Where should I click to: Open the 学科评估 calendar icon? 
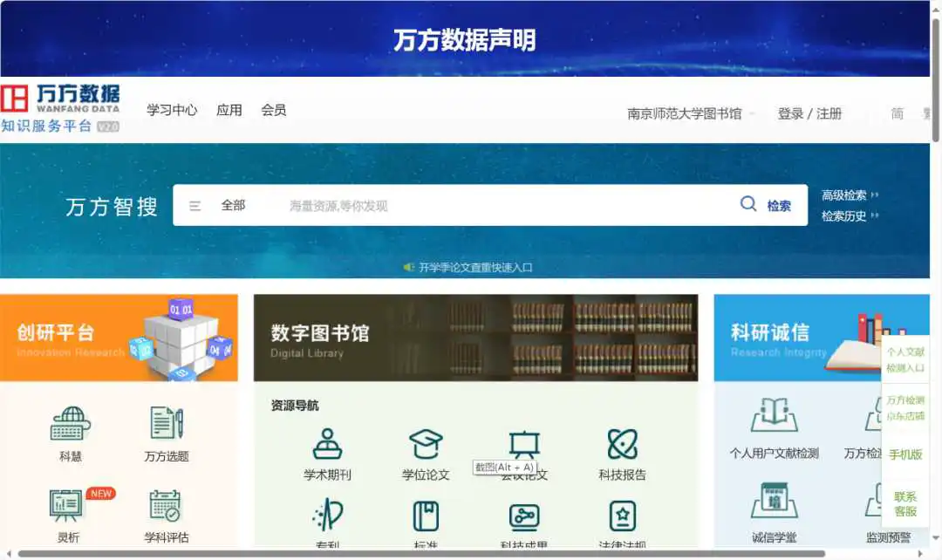165,505
